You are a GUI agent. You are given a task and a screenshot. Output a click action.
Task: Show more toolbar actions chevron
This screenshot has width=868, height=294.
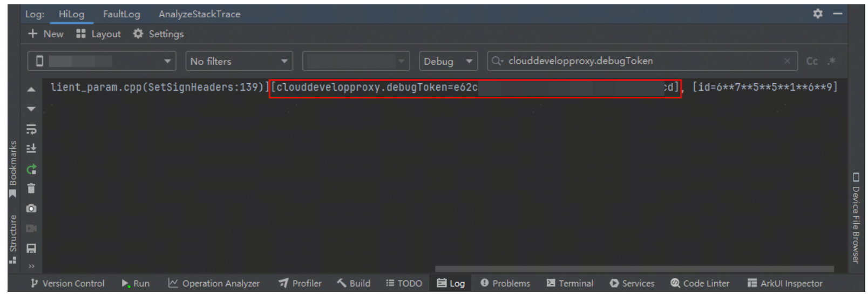31,266
